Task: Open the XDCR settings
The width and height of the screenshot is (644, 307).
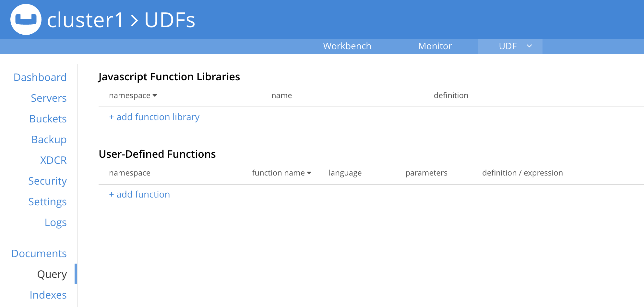Action: click(53, 160)
